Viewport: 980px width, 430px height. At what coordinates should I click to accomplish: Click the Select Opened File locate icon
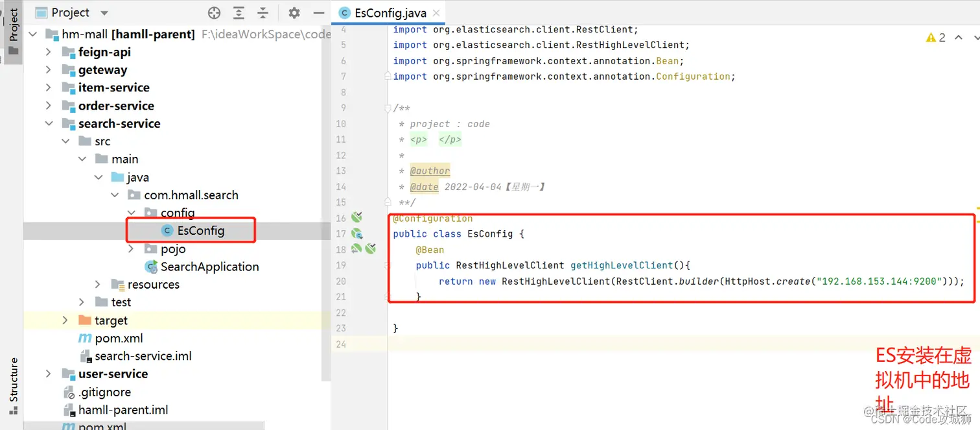tap(214, 13)
